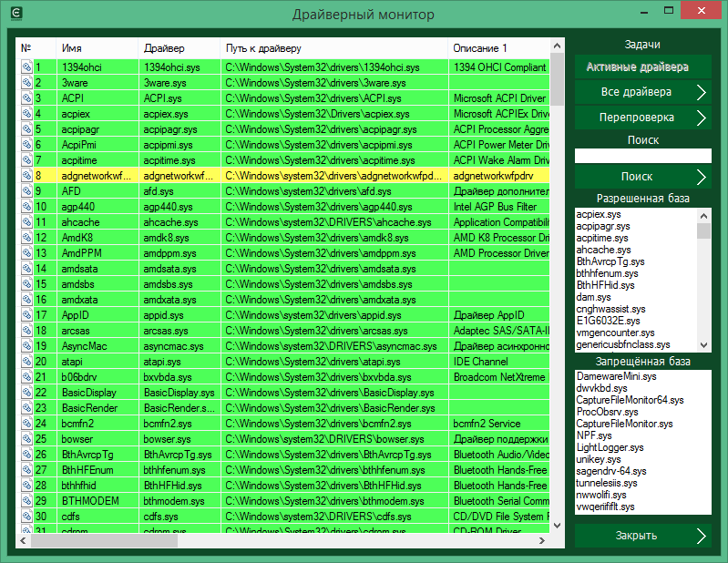Screen dimensions: 728x563
Task: Click the adgnetworkwfpdrv description cell
Action: coord(499,176)
